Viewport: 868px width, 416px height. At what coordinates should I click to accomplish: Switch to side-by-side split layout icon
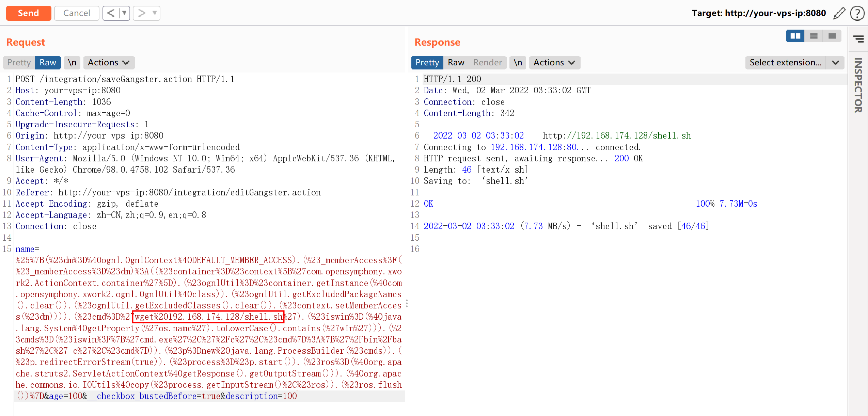(x=795, y=36)
